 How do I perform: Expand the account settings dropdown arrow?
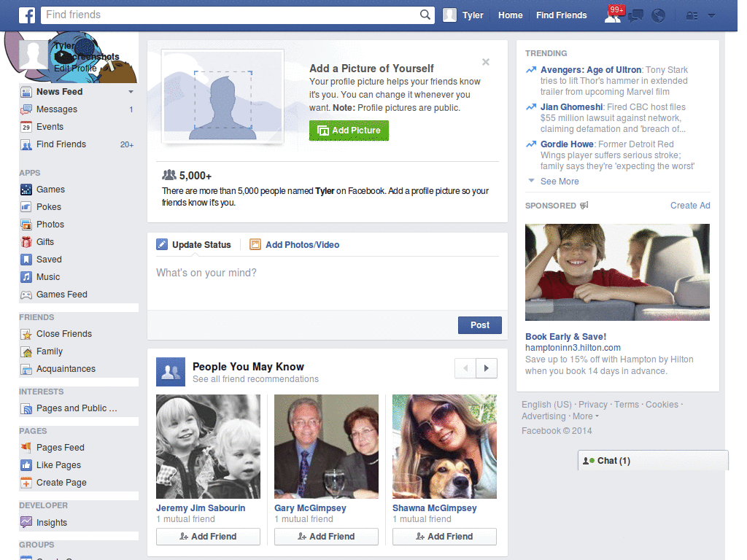[711, 15]
